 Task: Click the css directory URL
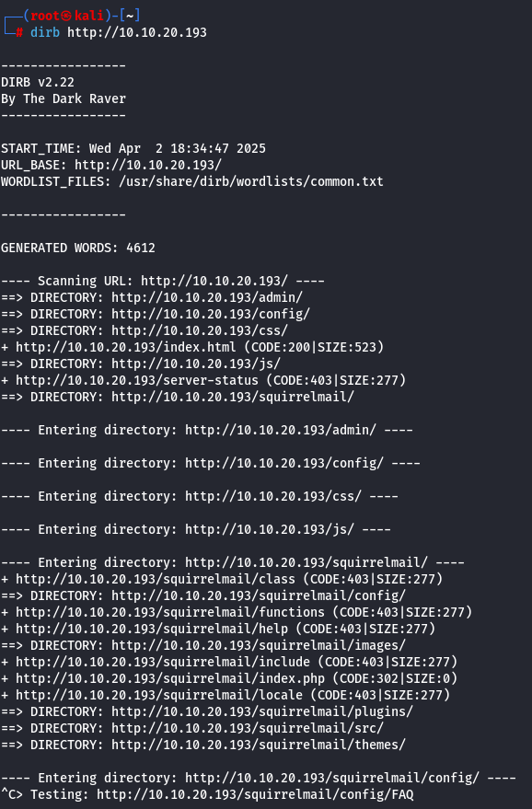click(200, 330)
